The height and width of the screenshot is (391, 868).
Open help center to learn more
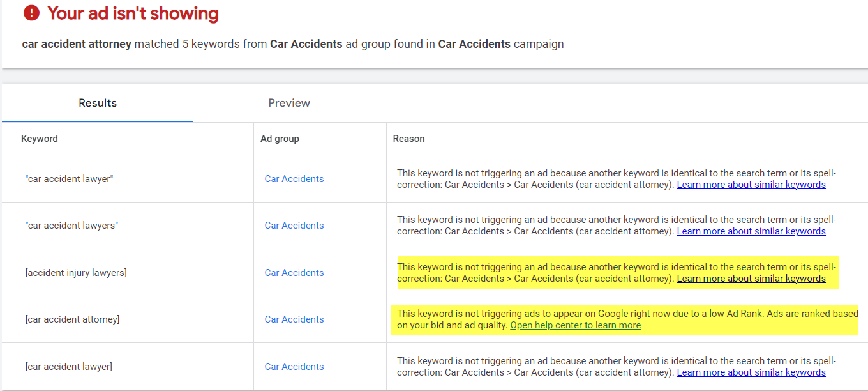coord(574,325)
